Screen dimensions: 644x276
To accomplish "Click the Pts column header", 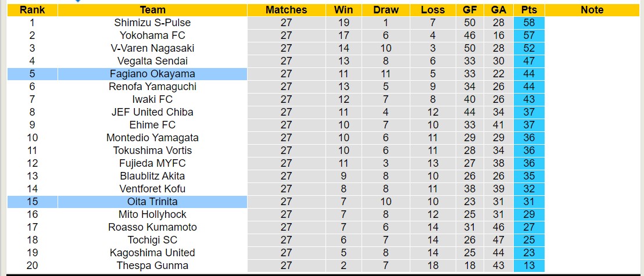I will point(529,10).
